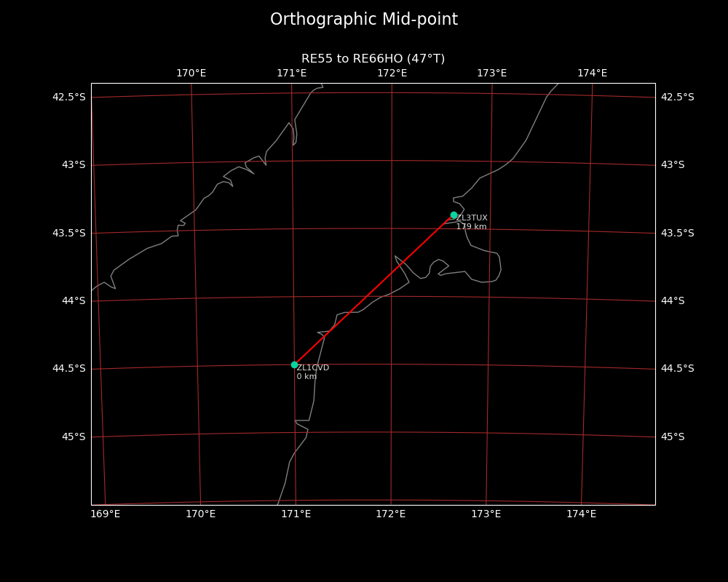Click the 44.5°S label on right axis
Image resolution: width=728 pixels, height=582 pixels.
[x=677, y=369]
